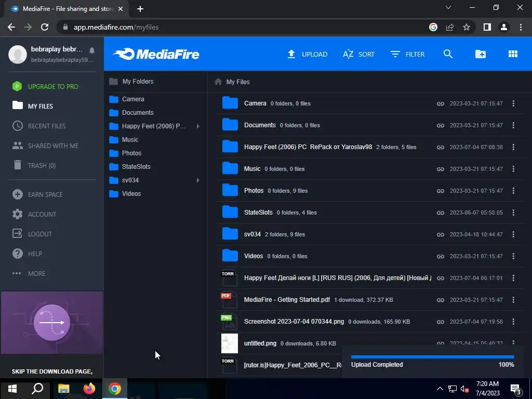The width and height of the screenshot is (532, 399).
Task: Bookmark page with star icon
Action: tap(467, 27)
